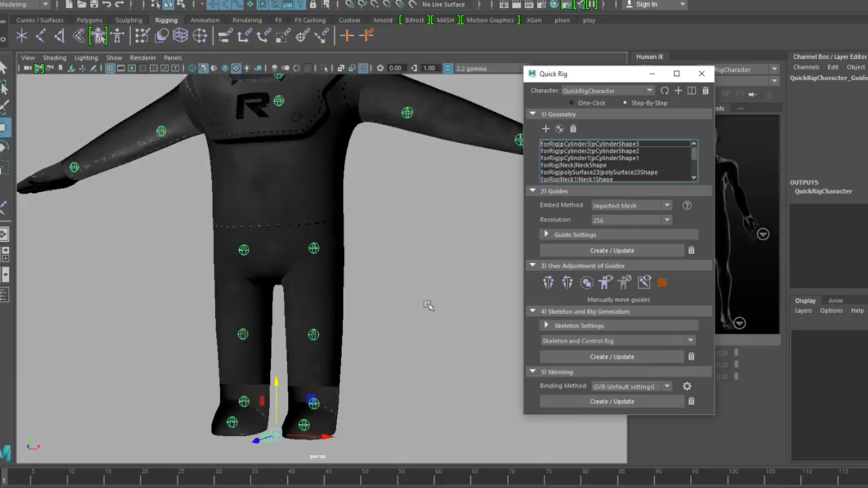This screenshot has height=488, width=868.
Task: Switch to the Anim layer tab
Action: click(x=835, y=301)
